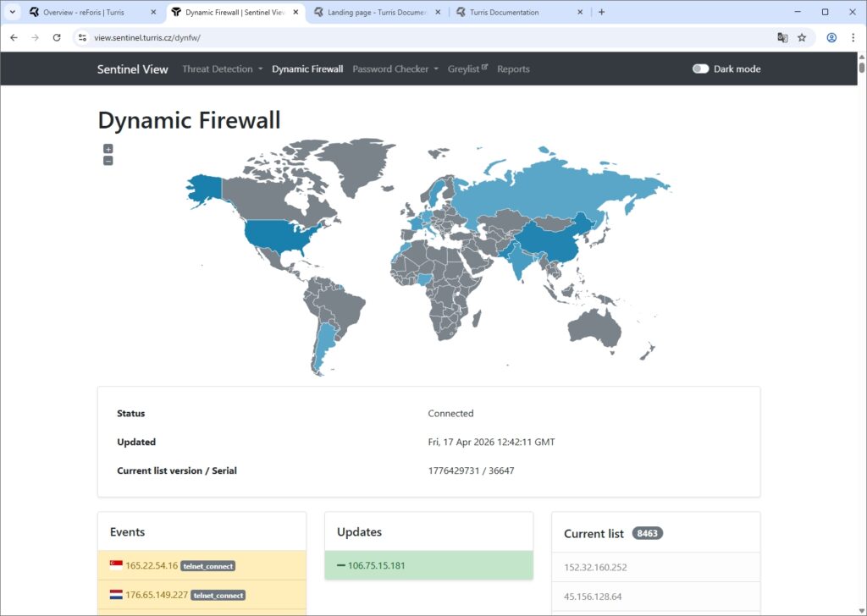Viewport: 867px width, 616px height.
Task: Open the Chrome three-dot menu
Action: click(853, 37)
